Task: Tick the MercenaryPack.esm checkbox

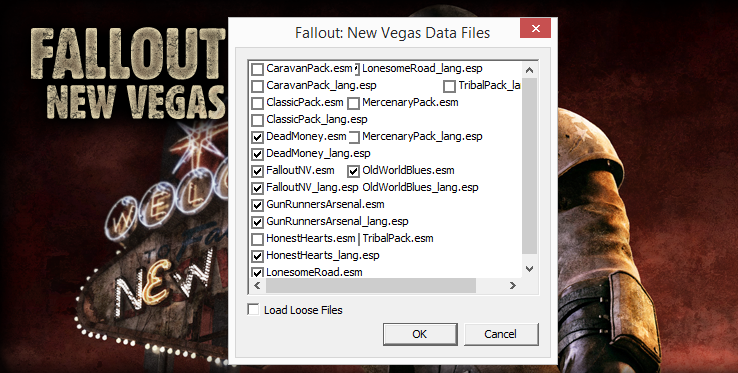Action: [353, 103]
